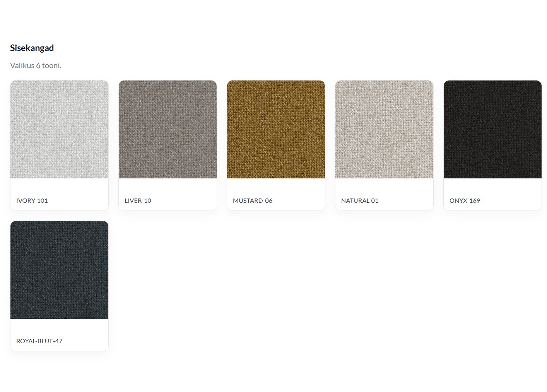Select the IVORY-101 fabric swatch image
The width and height of the screenshot is (547, 392).
[59, 129]
